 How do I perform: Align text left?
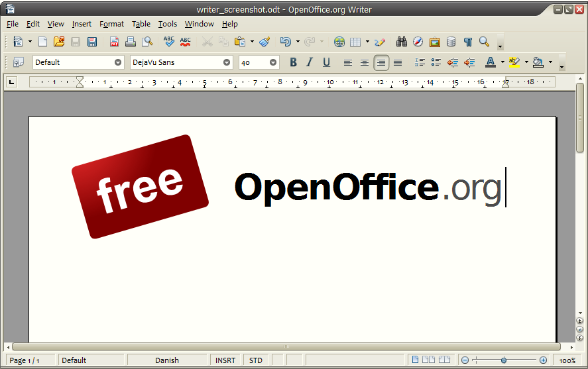point(348,62)
